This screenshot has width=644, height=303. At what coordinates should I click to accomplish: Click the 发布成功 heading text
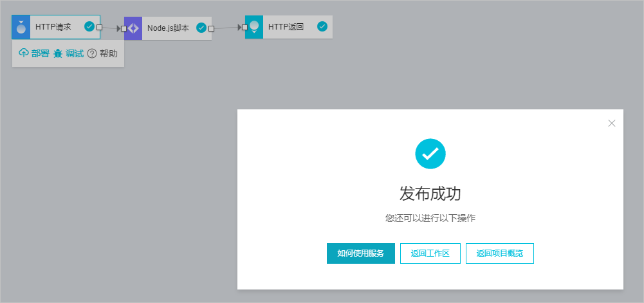[x=430, y=194]
